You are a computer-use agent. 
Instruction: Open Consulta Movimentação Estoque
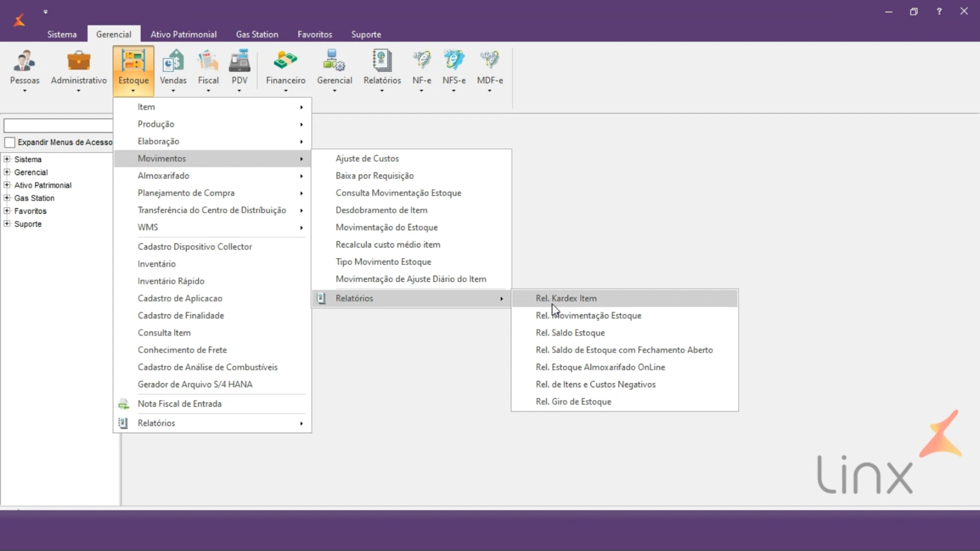coord(411,193)
